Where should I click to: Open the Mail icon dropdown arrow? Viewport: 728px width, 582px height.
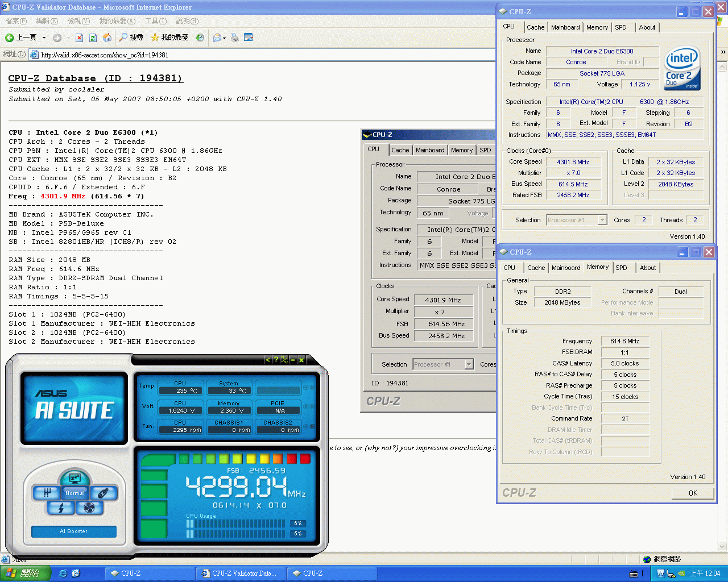pos(224,39)
